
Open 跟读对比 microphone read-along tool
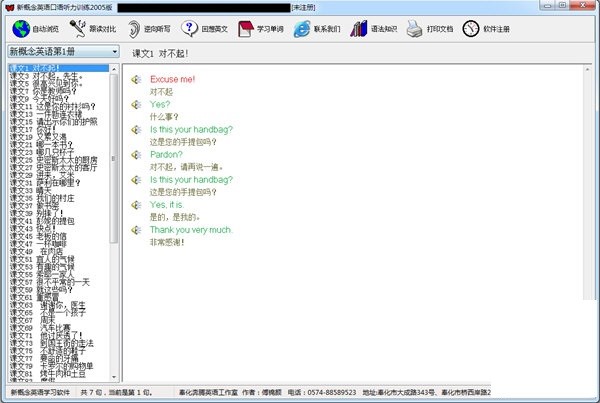pos(78,29)
